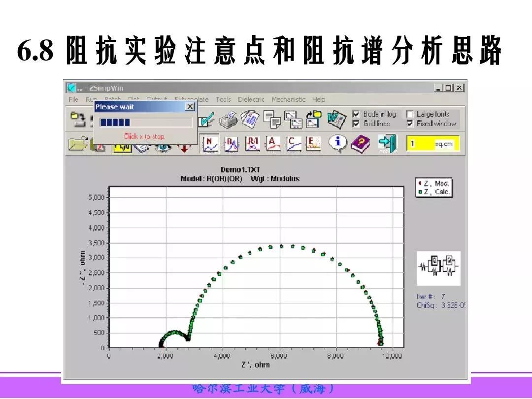Viewport: 532px width, 399px height.
Task: Click the yellow sq.cm area input field
Action: tap(432, 144)
